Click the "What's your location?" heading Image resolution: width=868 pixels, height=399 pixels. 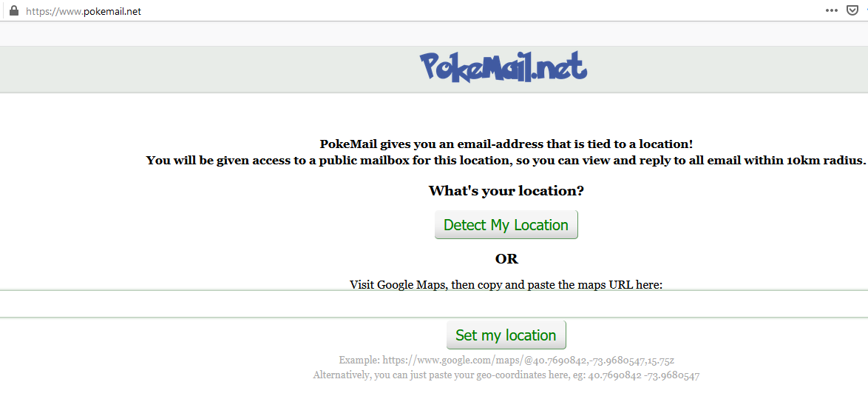click(x=506, y=191)
